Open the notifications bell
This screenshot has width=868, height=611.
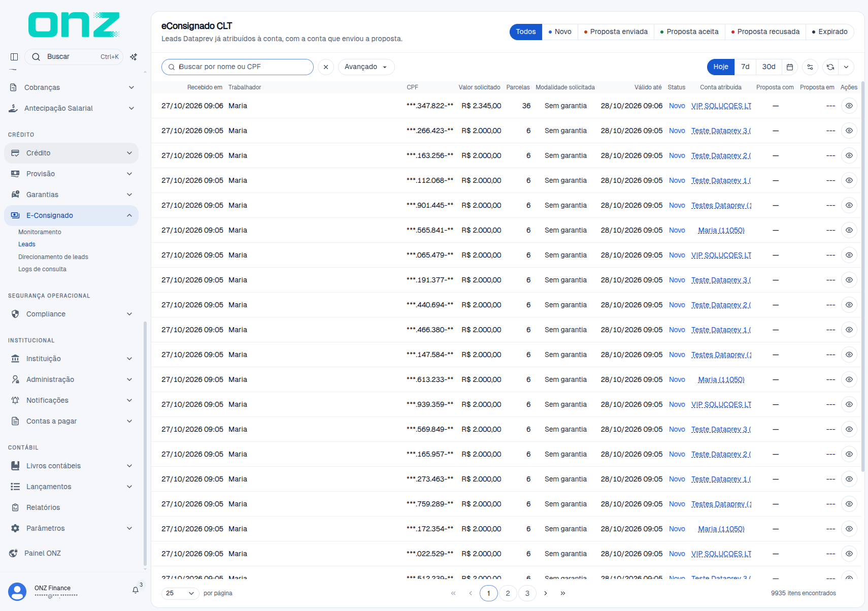[x=136, y=590]
